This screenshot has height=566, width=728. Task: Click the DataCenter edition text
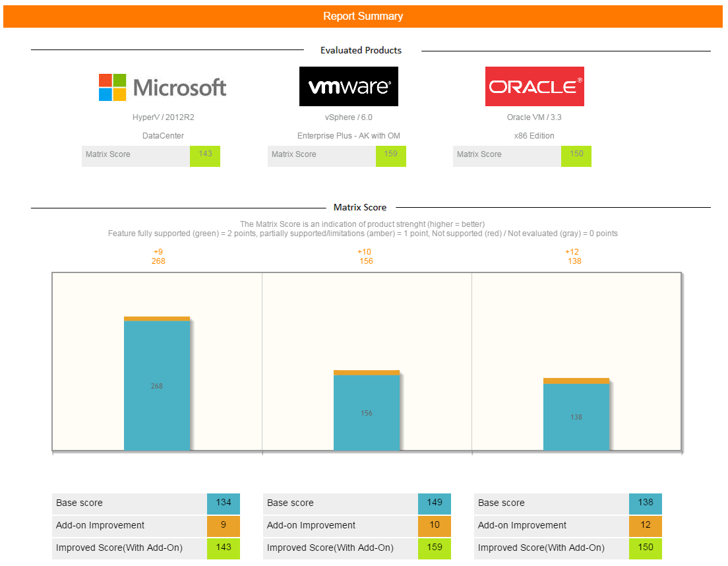[163, 136]
